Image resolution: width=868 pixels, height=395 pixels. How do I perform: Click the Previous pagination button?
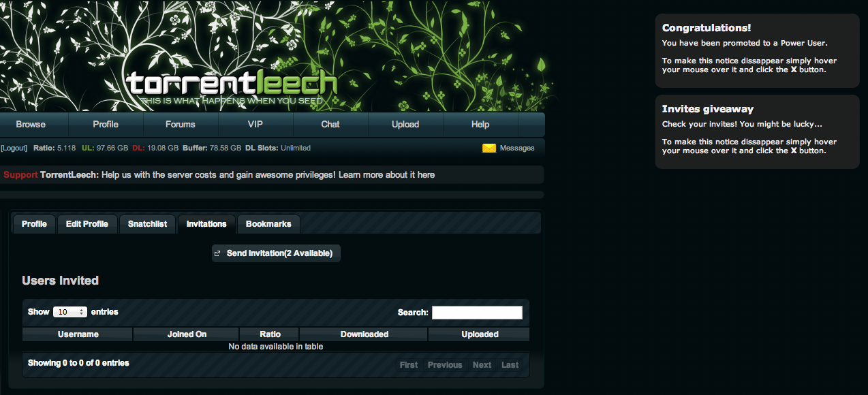[x=445, y=365]
